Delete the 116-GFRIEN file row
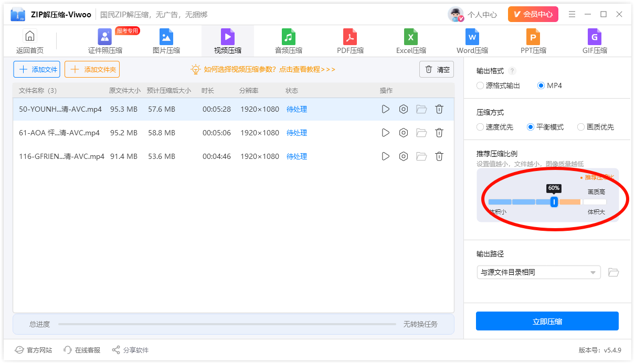Image resolution: width=635 pixels, height=364 pixels. click(439, 156)
